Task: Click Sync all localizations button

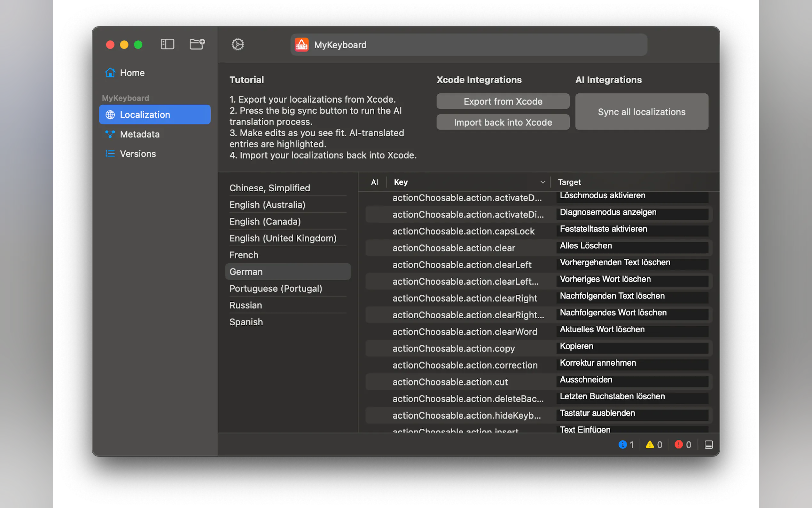Action: [642, 112]
